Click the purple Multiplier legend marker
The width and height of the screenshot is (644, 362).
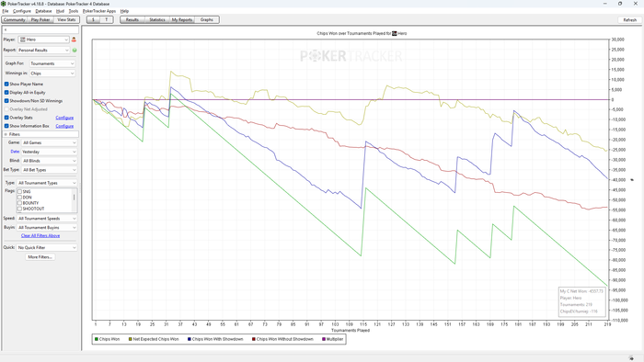324,339
